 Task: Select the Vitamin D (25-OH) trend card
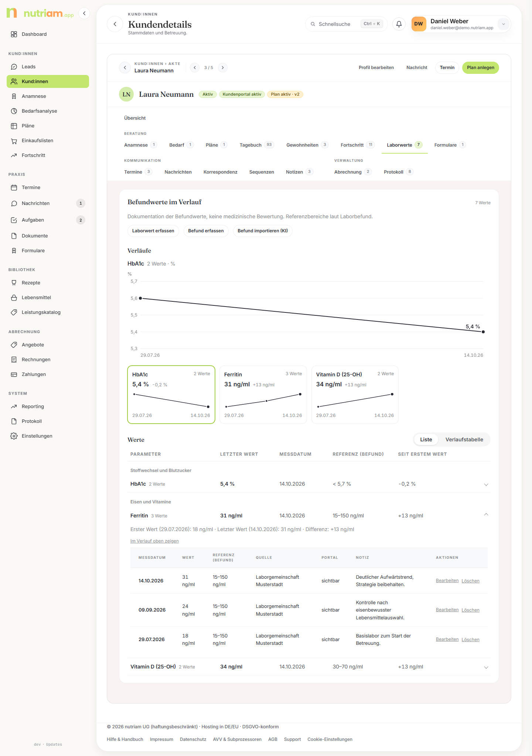point(355,394)
